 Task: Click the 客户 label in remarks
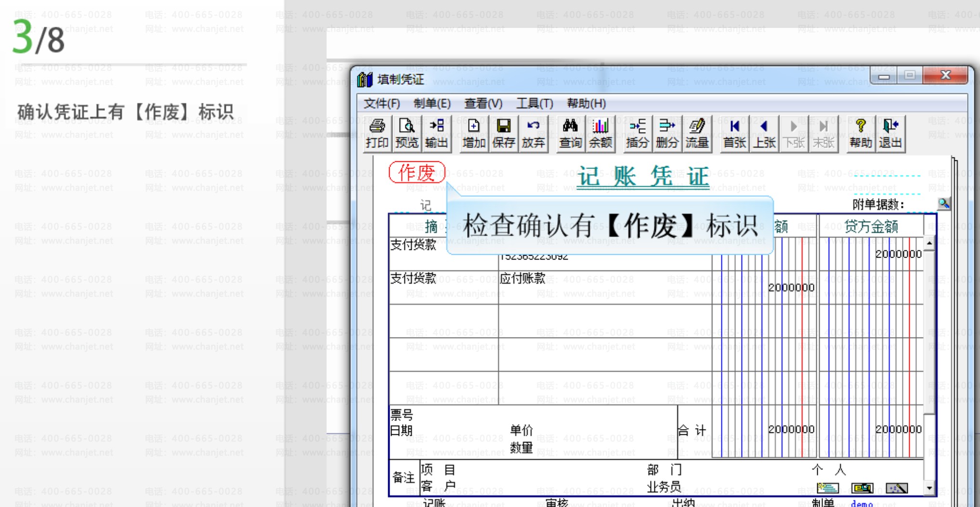point(438,486)
